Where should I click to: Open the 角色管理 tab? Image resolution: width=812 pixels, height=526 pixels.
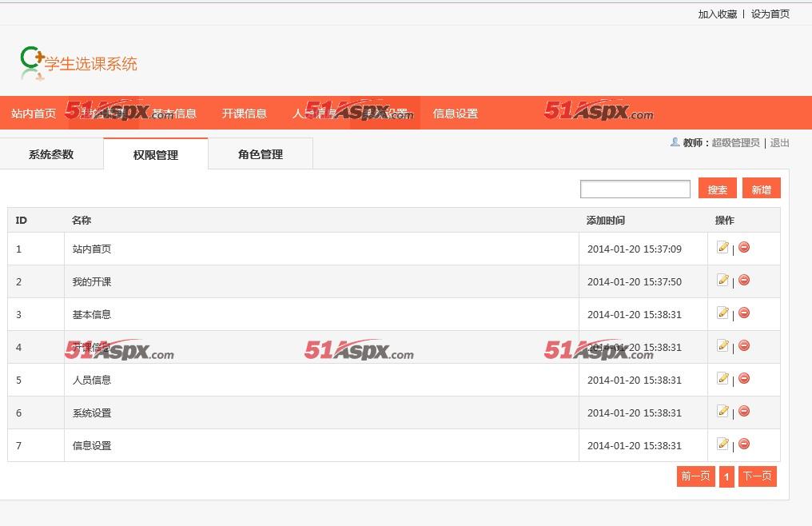point(261,154)
